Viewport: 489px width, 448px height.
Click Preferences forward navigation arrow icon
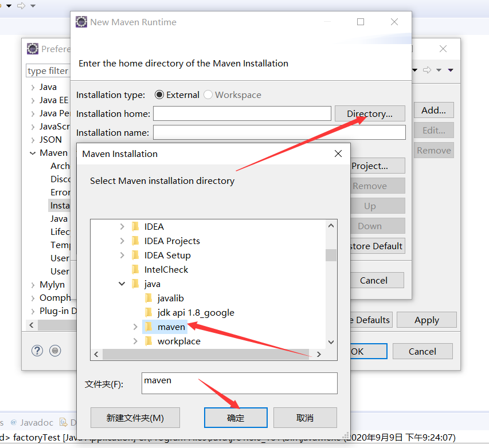(x=427, y=70)
